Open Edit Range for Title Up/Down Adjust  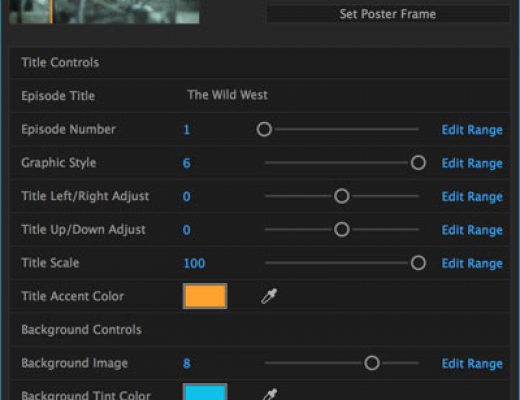pos(472,230)
